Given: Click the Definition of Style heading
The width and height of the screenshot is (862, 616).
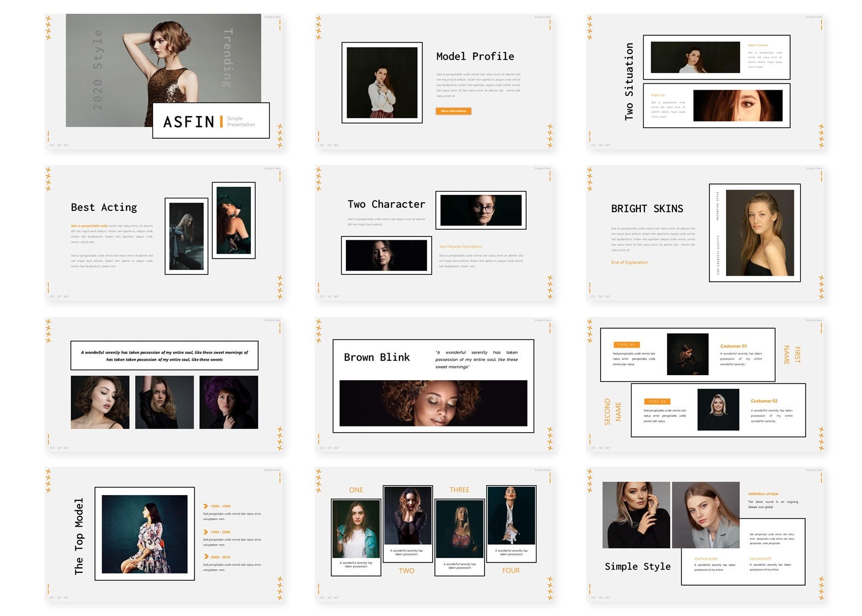Looking at the screenshot, I should click(x=763, y=494).
